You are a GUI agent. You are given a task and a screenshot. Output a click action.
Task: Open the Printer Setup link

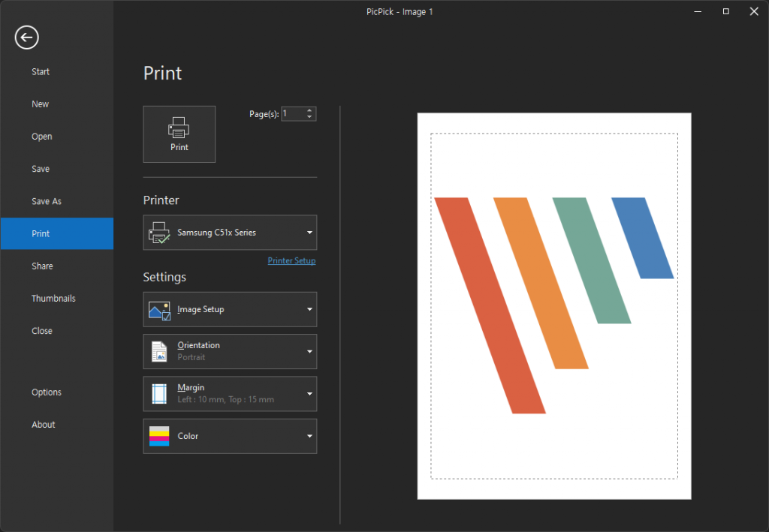(x=291, y=261)
